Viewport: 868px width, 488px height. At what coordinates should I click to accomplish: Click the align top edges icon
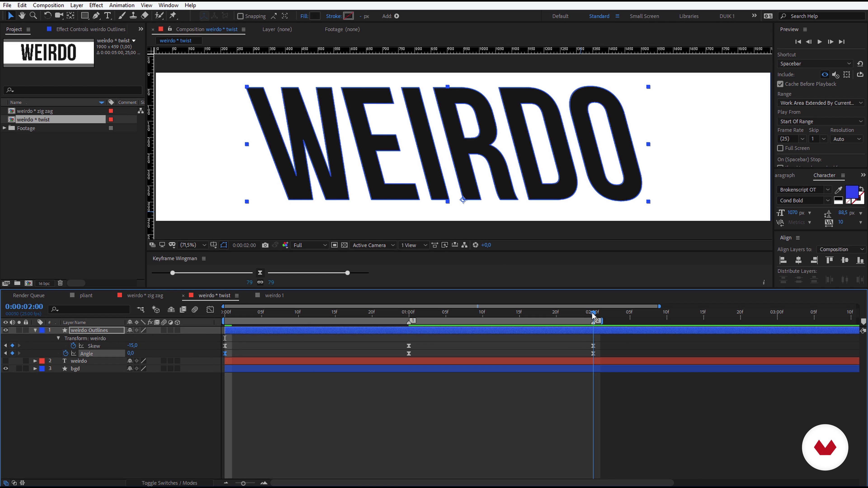(x=829, y=260)
